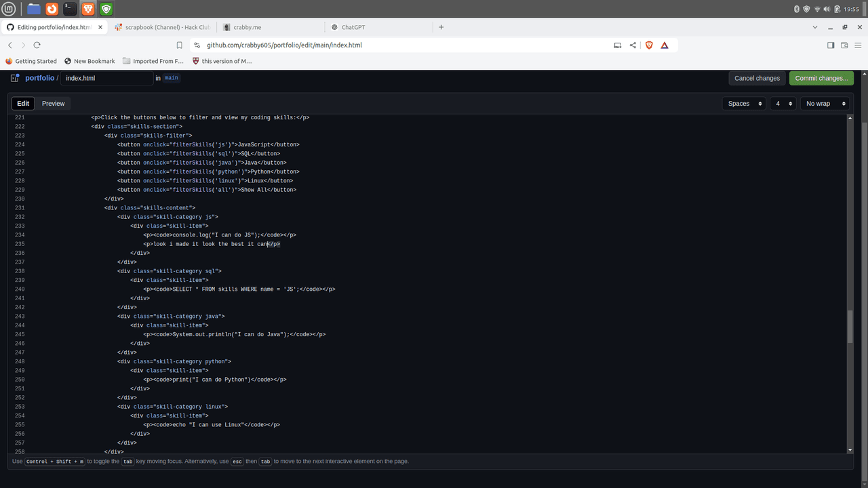The height and width of the screenshot is (488, 868).
Task: Launch terminal from the taskbar
Action: [70, 9]
